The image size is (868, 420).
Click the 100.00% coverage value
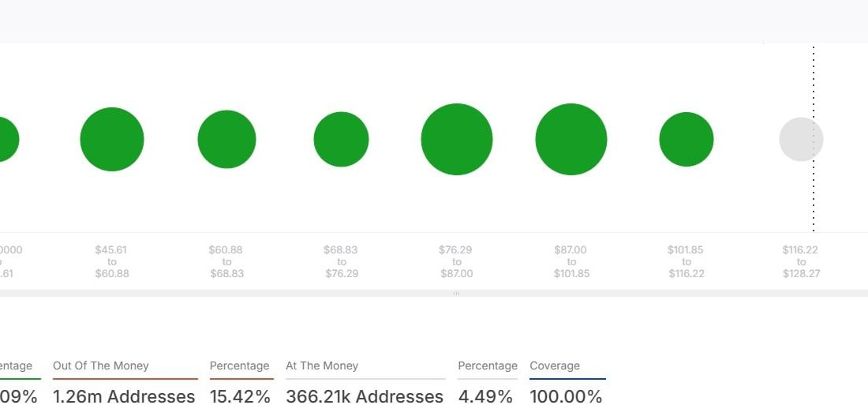567,396
